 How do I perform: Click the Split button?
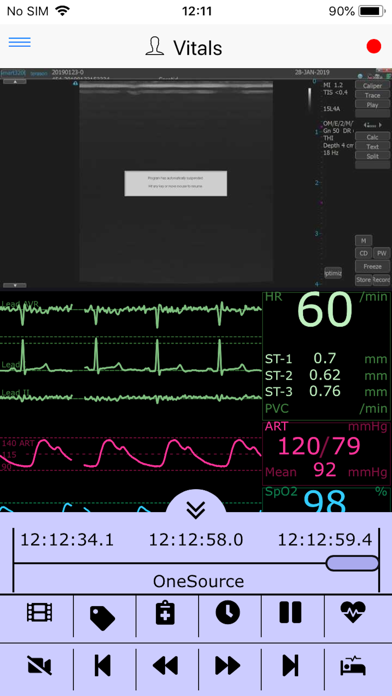pos(372,156)
